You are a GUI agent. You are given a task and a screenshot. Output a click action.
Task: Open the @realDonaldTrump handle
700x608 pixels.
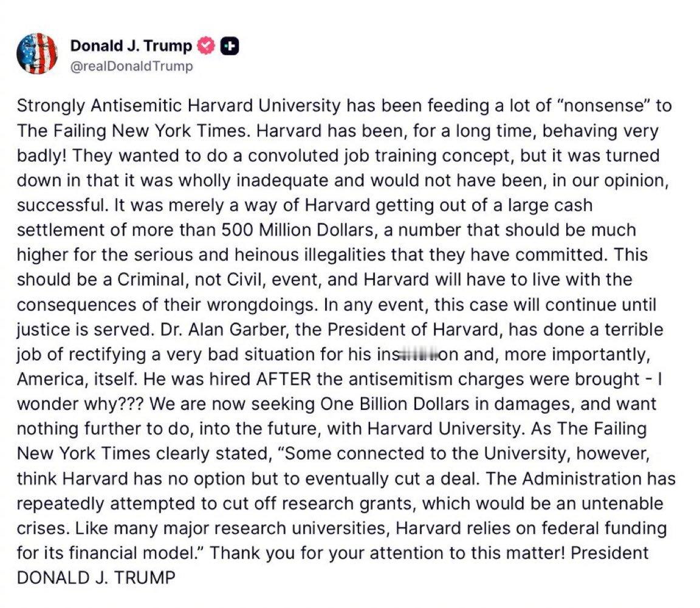132,66
